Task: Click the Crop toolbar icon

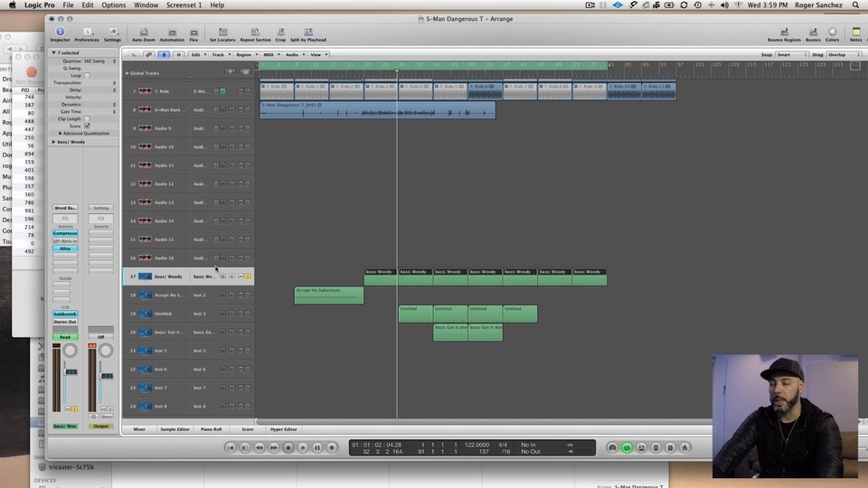Action: [280, 34]
